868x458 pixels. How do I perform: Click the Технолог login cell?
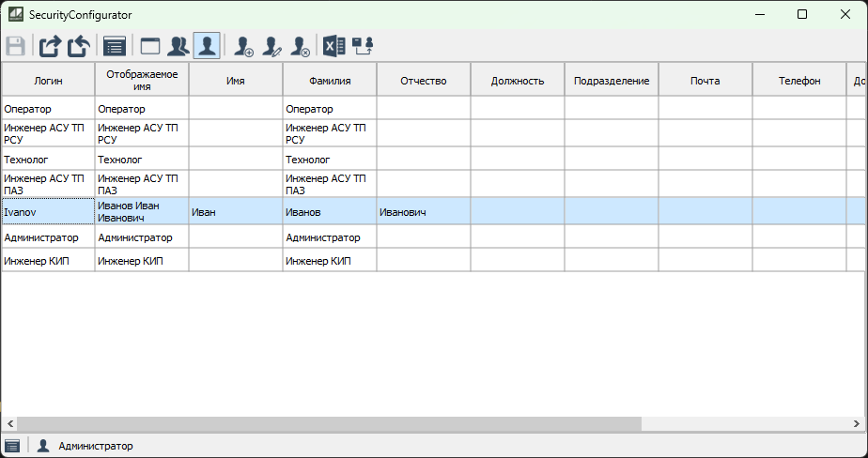click(48, 160)
